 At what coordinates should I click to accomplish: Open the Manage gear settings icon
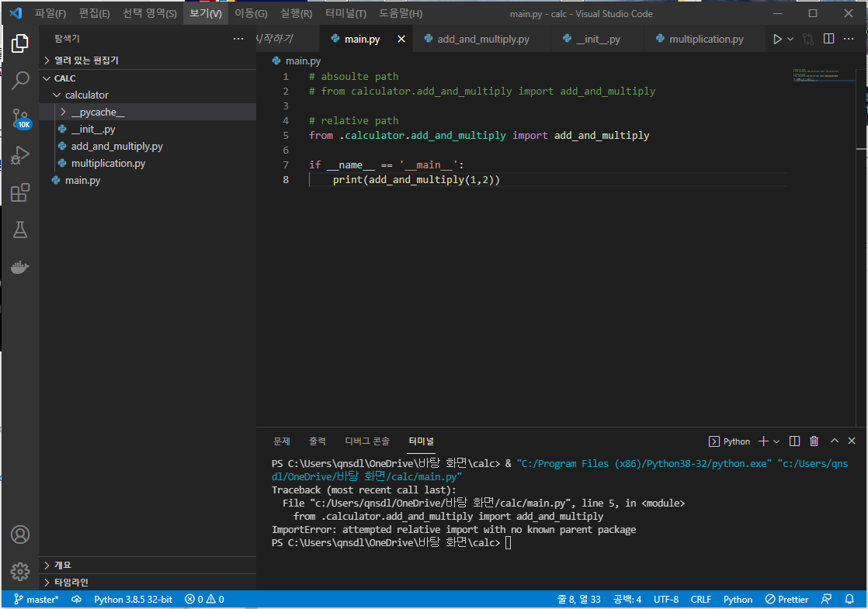20,572
